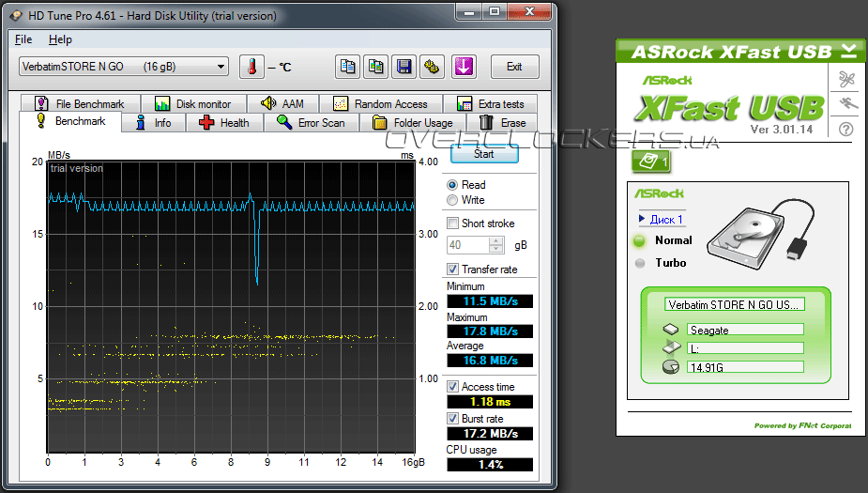The width and height of the screenshot is (868, 493).
Task: Click the XFast running man icon
Action: pyautogui.click(x=845, y=103)
